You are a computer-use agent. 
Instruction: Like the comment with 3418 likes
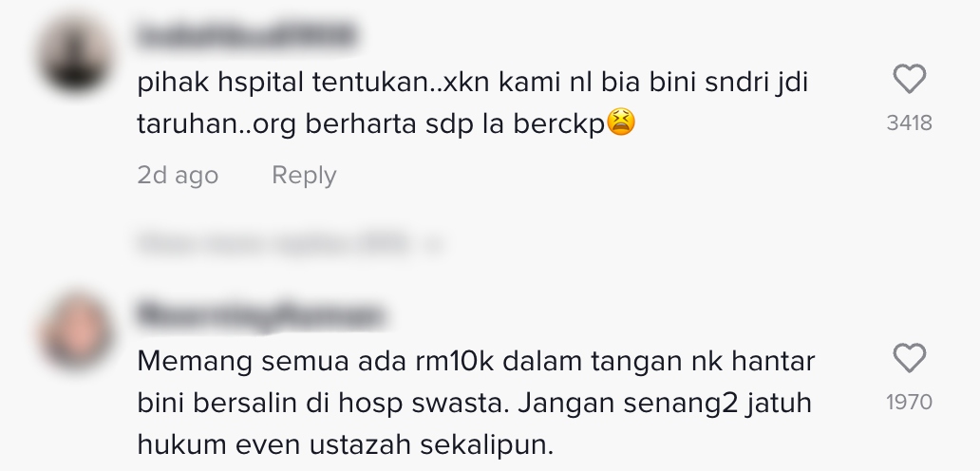[x=909, y=80]
